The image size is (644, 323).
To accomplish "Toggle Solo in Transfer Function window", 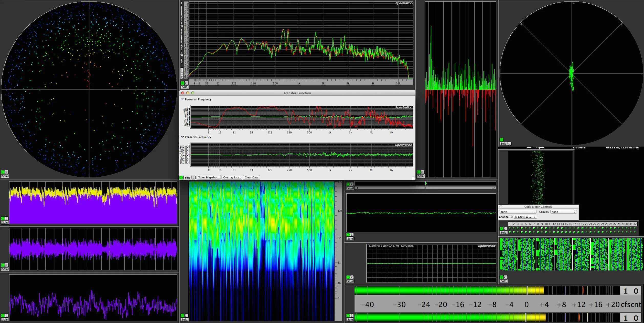I will 188,177.
